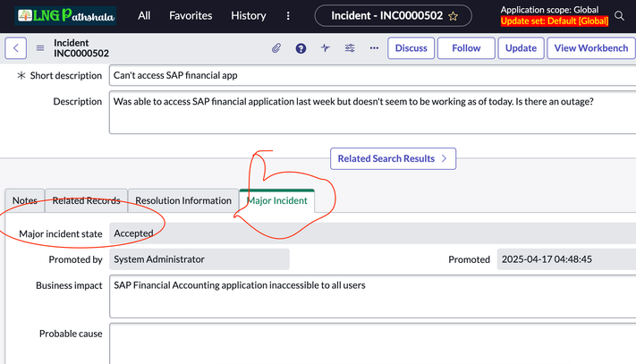Click the Discuss button
This screenshot has height=364, width=636.
pos(411,48)
